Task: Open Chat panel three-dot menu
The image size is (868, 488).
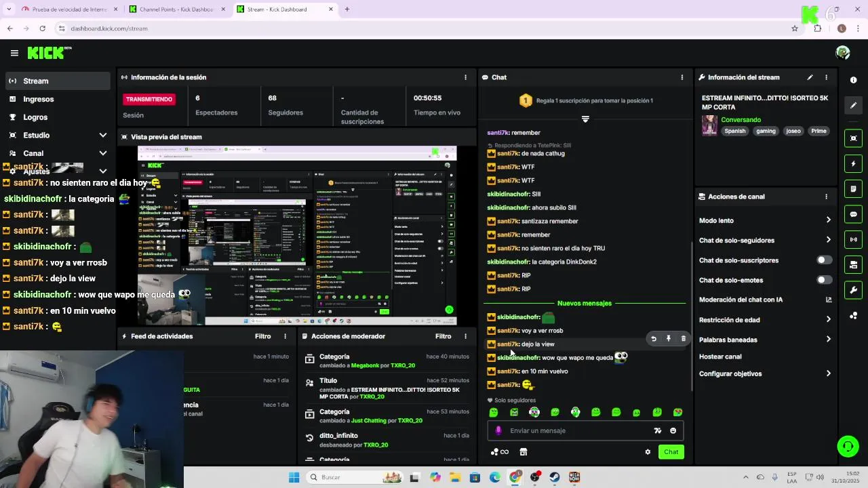Action: (x=682, y=77)
